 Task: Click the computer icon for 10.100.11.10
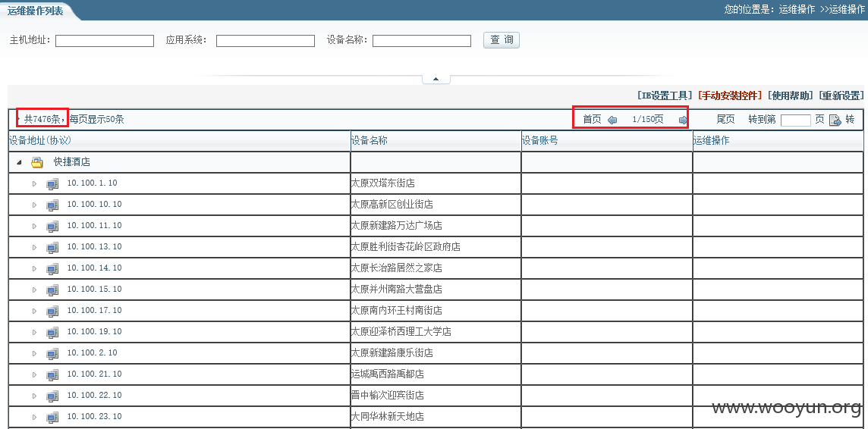coord(52,226)
